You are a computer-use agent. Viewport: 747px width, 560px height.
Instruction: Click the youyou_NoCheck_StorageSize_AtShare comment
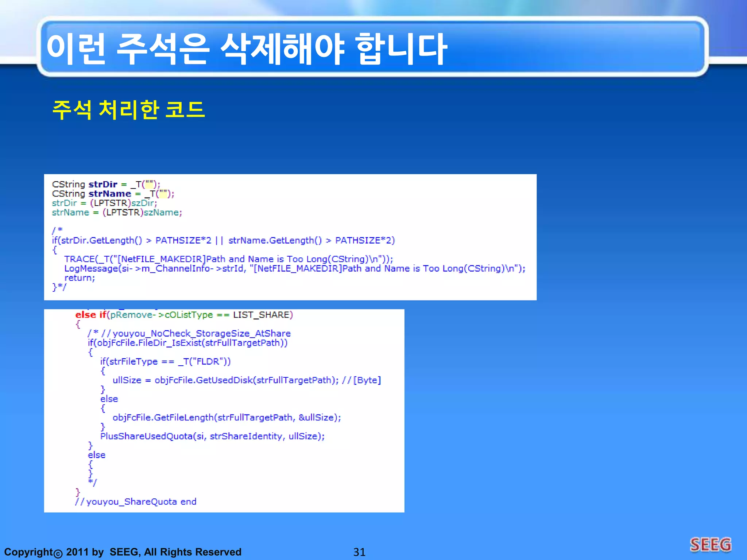tap(189, 333)
